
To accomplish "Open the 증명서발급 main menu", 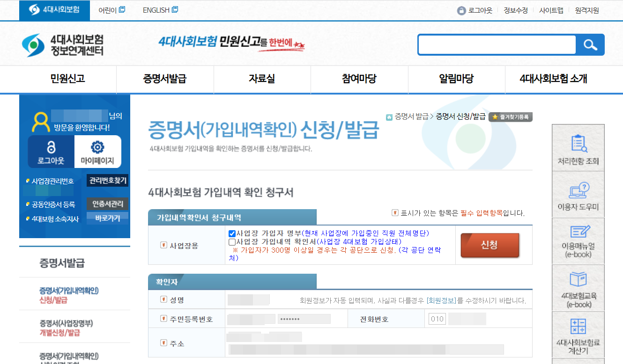I will point(165,79).
